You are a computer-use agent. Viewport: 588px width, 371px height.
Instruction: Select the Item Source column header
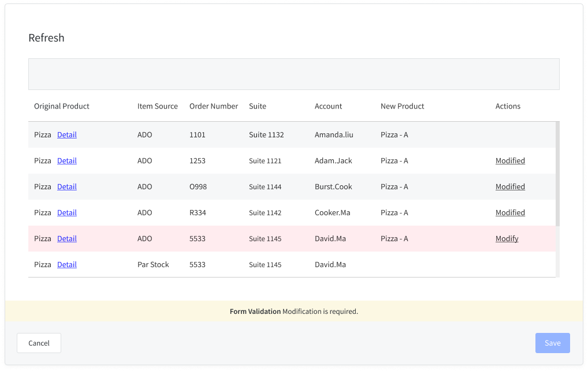157,106
